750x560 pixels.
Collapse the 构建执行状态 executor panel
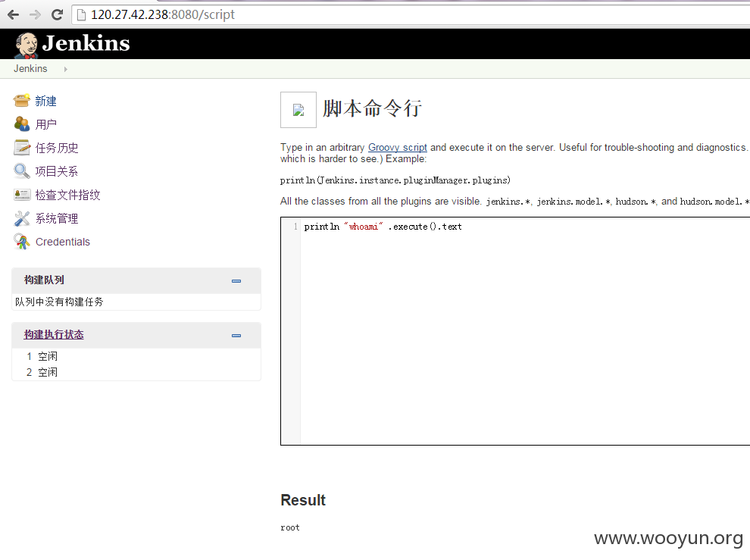point(236,336)
